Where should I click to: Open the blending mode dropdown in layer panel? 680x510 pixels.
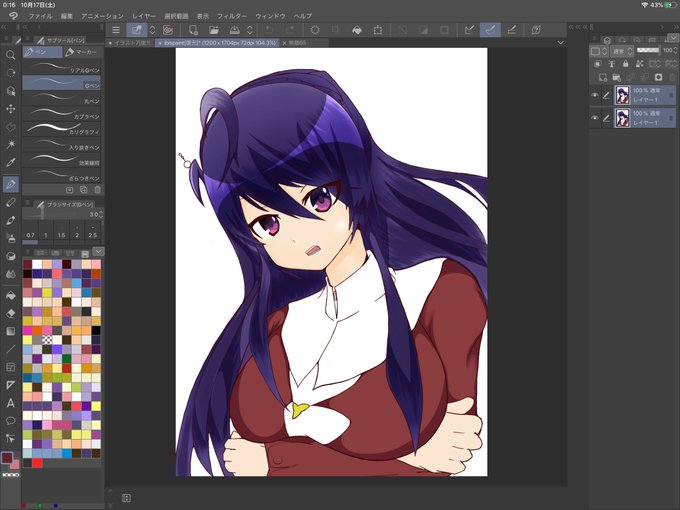(623, 51)
